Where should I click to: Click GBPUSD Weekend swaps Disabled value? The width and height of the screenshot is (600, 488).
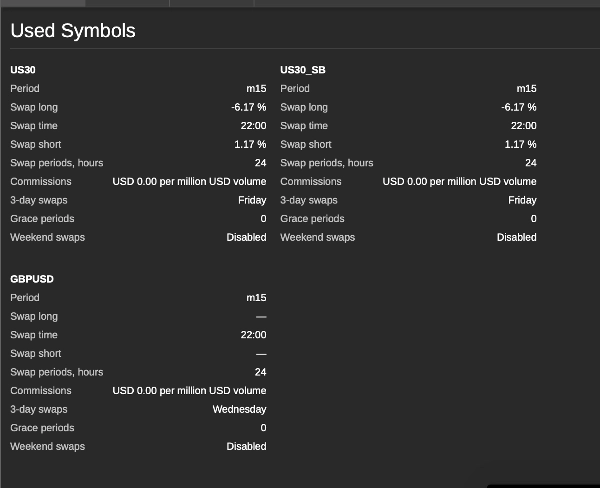246,446
